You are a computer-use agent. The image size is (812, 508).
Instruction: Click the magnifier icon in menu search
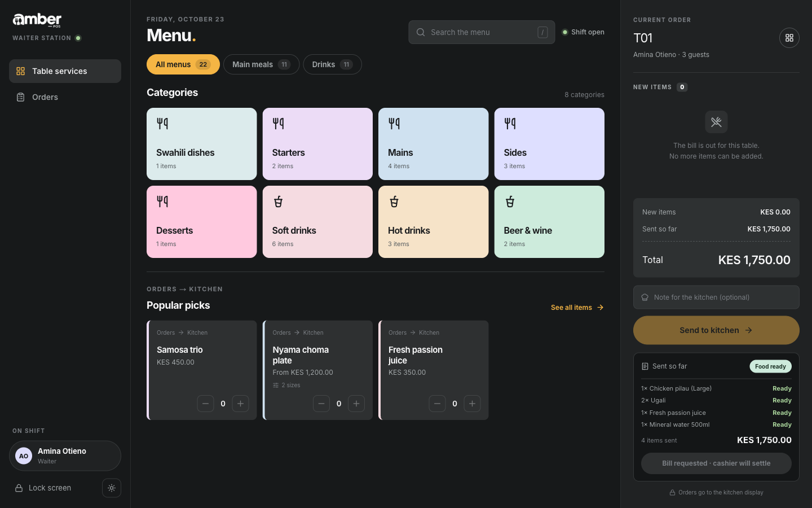pyautogui.click(x=421, y=32)
